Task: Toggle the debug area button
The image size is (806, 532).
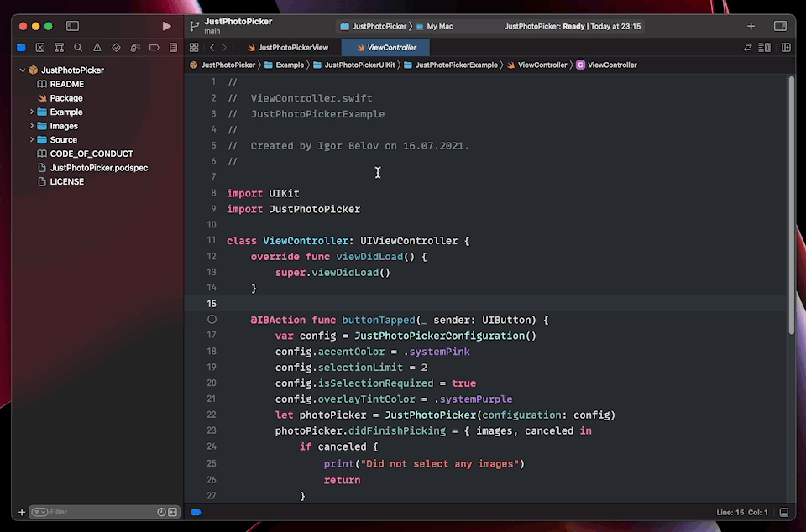Action: point(784,513)
